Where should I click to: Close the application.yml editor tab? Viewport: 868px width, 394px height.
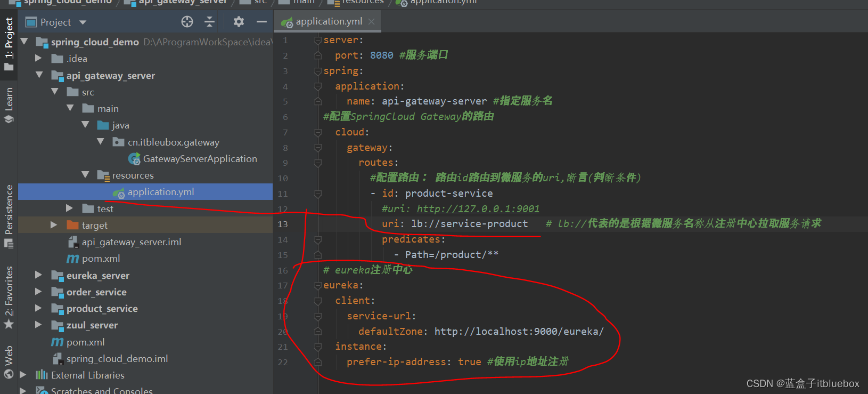click(x=372, y=21)
